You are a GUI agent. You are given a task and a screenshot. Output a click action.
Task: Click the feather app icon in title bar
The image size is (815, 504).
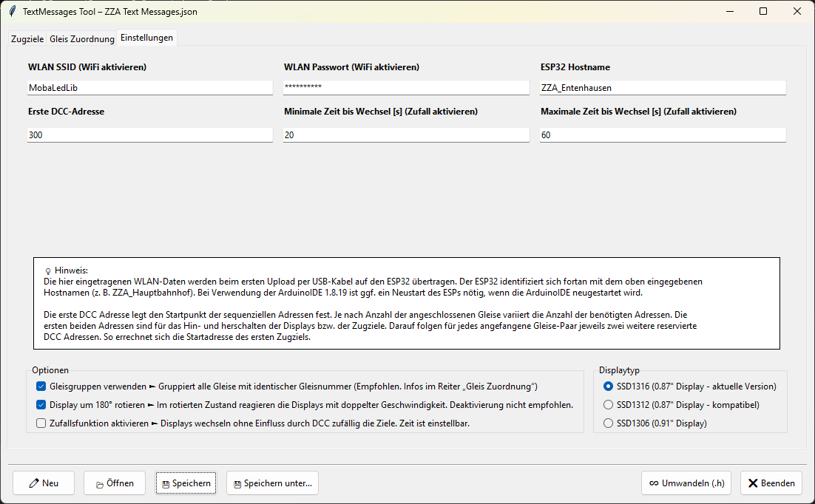tap(12, 12)
